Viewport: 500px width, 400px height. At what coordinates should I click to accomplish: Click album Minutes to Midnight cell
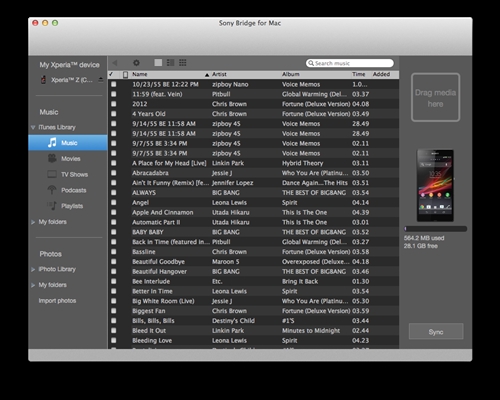click(x=311, y=331)
